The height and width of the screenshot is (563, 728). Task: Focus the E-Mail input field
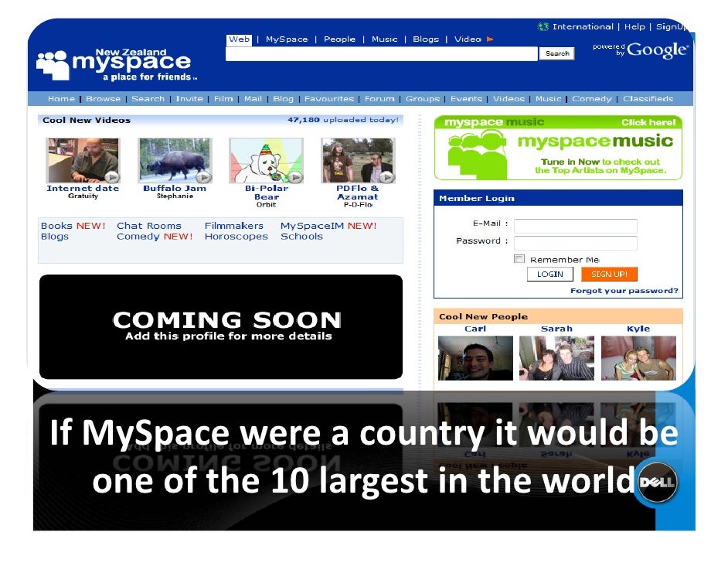575,226
